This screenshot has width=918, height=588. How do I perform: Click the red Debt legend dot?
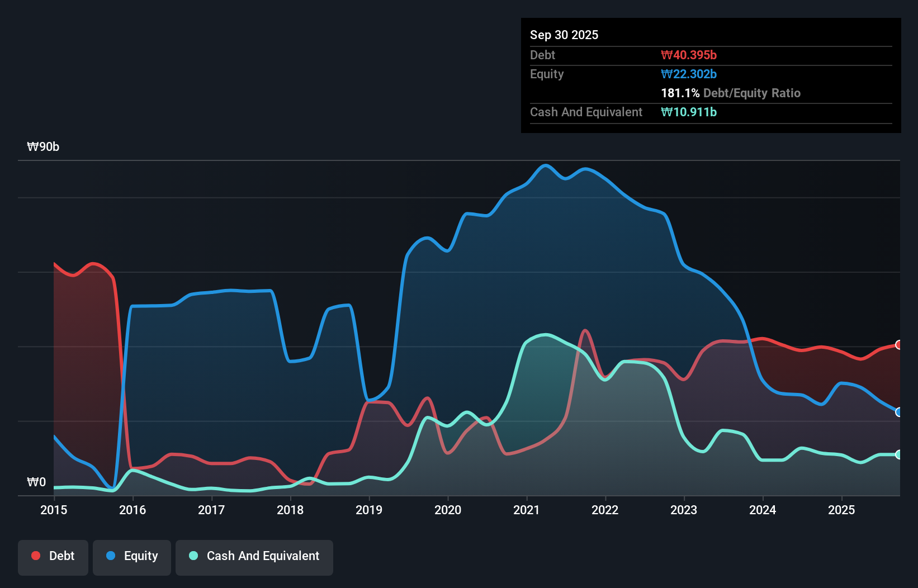[x=35, y=556]
